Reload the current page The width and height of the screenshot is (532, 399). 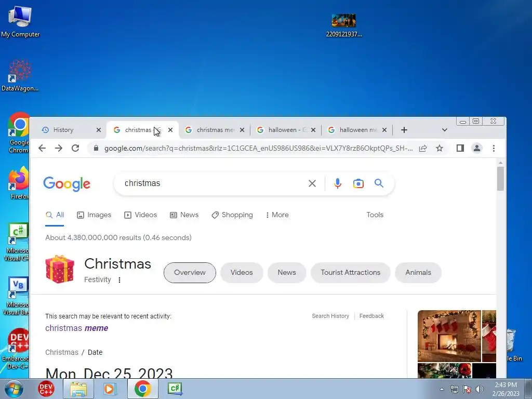[x=75, y=148]
